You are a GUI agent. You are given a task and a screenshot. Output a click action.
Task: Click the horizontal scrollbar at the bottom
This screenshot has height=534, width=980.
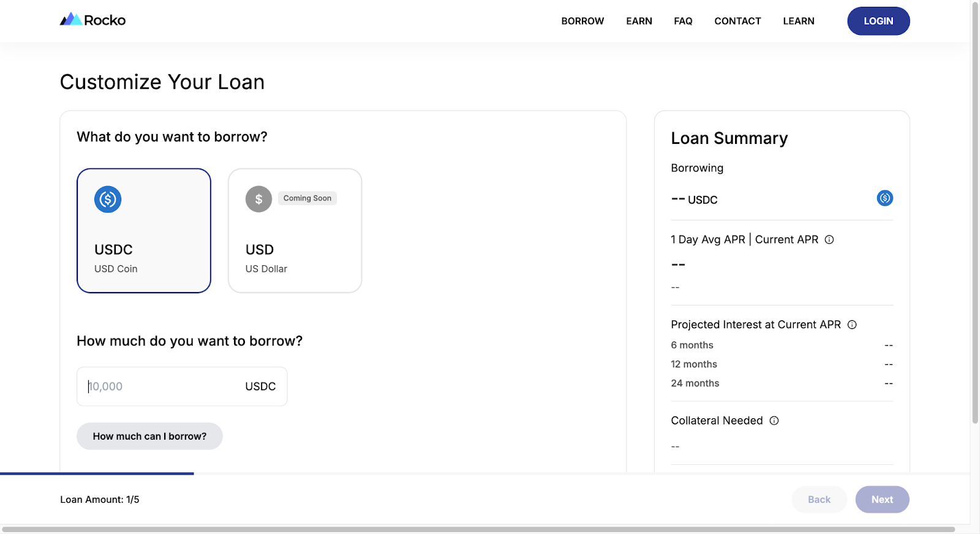pos(478,529)
